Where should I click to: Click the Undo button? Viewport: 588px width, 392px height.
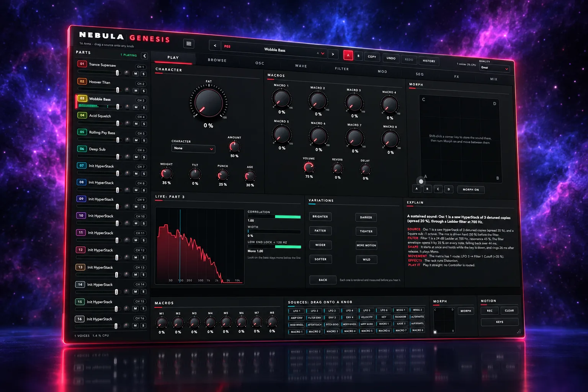391,58
